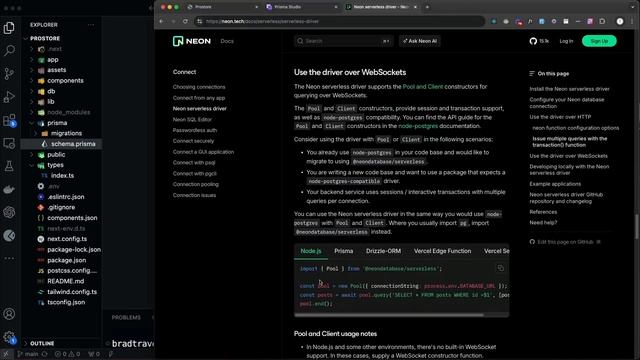Open the Manage gear icon in VS Code
Screen dimensions: 640x360
click(x=9, y=337)
